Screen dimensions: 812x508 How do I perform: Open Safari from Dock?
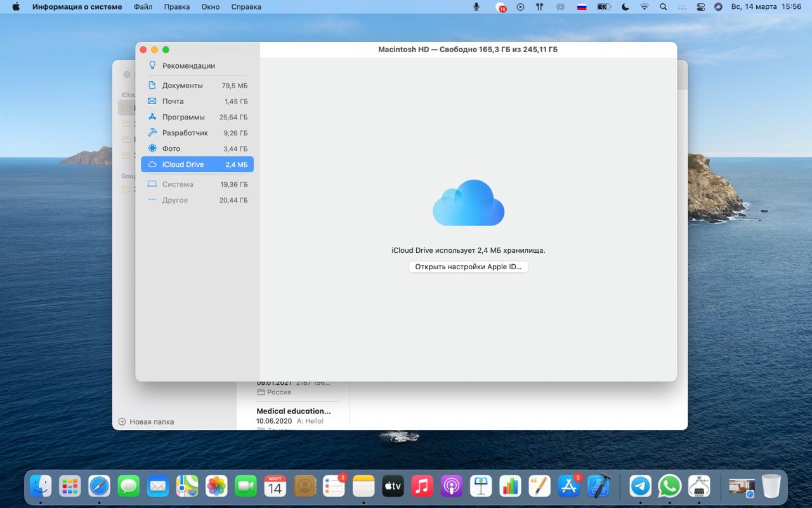(x=100, y=486)
